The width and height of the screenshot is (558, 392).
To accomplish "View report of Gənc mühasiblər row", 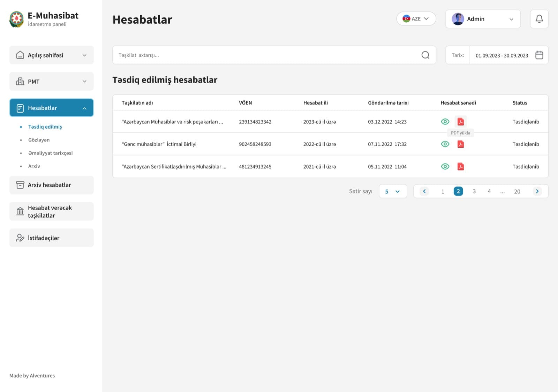I will (x=445, y=144).
